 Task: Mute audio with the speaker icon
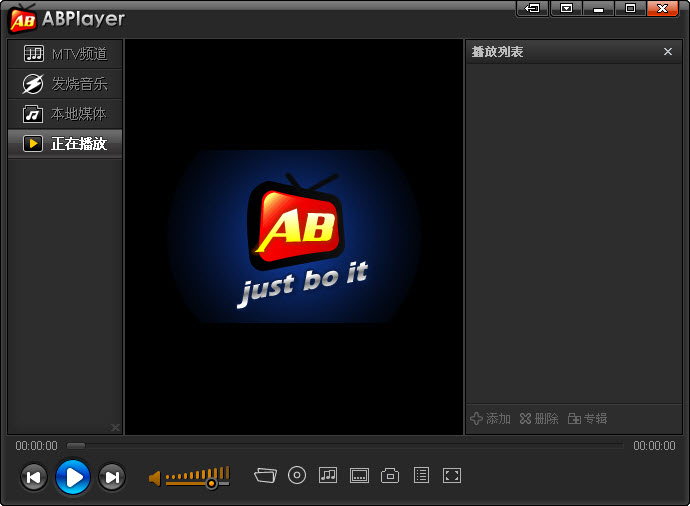[x=155, y=478]
